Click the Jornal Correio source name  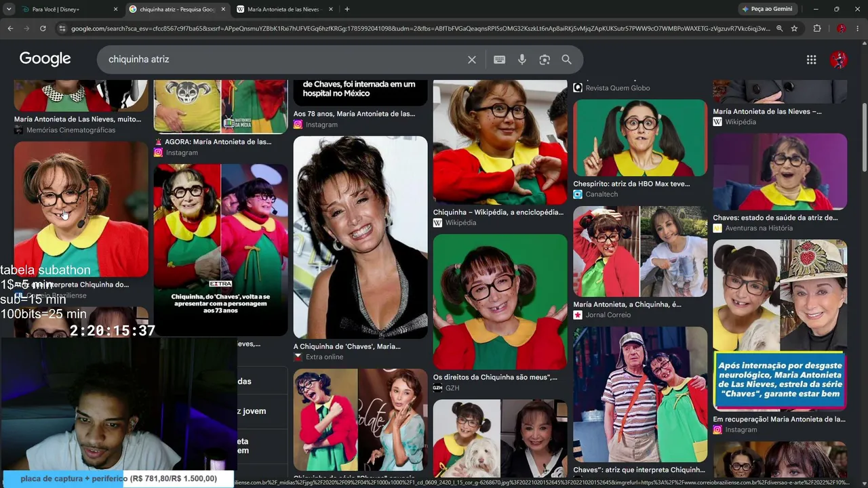[x=608, y=315]
